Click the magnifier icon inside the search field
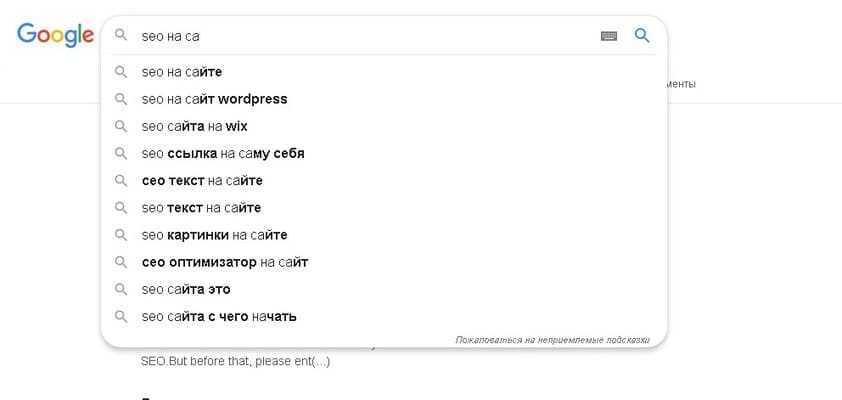Image resolution: width=842 pixels, height=400 pixels. pyautogui.click(x=121, y=36)
